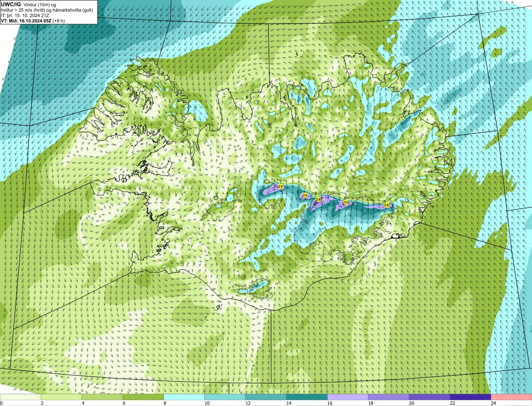532x406 pixels.
Task: Select the 'Vindur (10m) og' heading text
Action: (39, 4)
